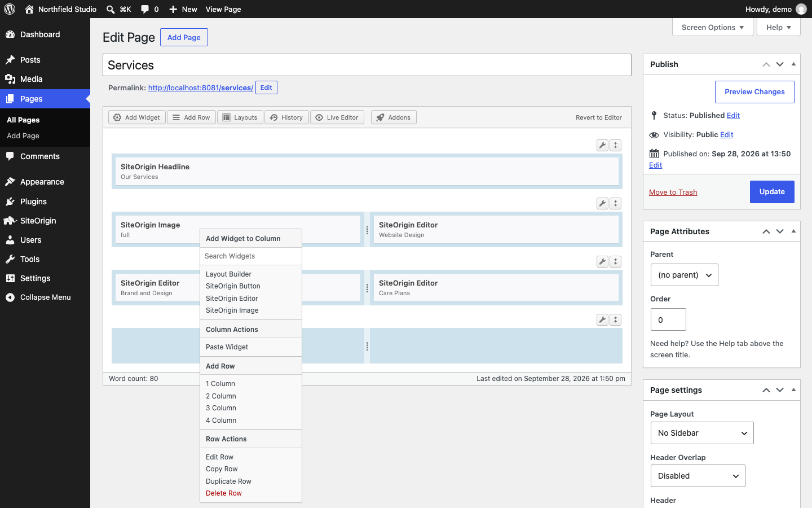This screenshot has height=508, width=812.
Task: Open the Header Overlap dropdown
Action: point(698,476)
